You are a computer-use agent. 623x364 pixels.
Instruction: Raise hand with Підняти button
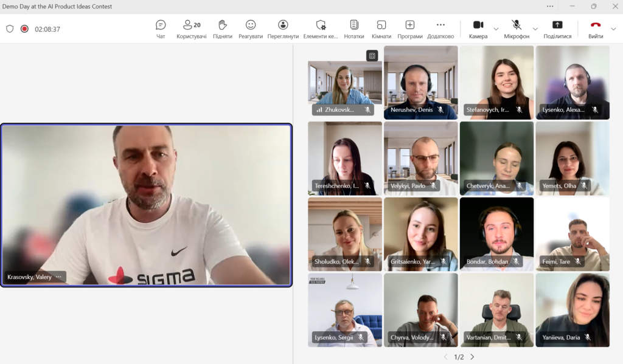point(223,29)
